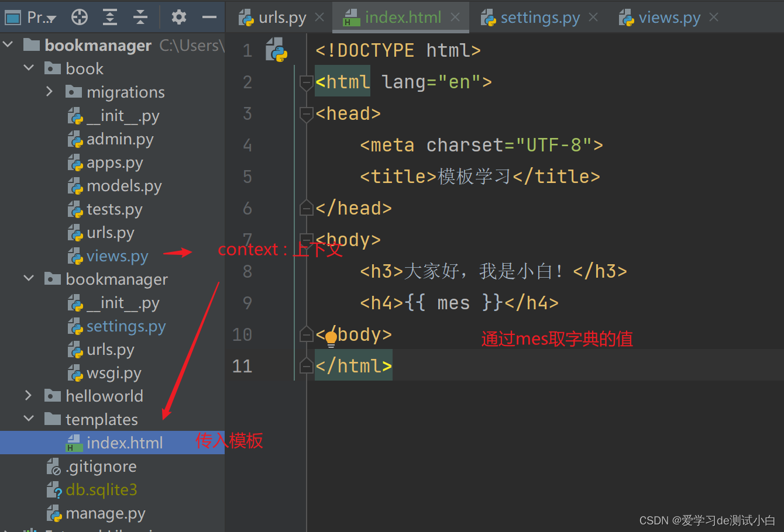Select the migrations folder

(x=126, y=92)
